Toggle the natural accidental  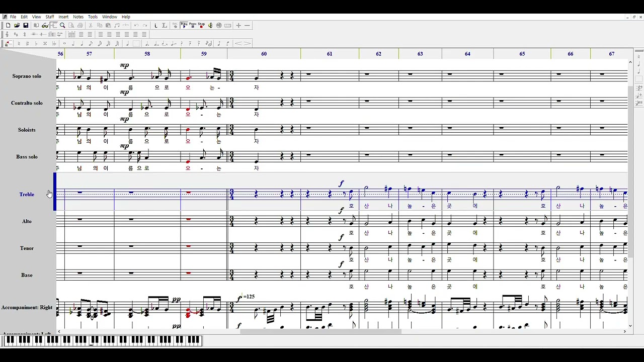coord(19,43)
